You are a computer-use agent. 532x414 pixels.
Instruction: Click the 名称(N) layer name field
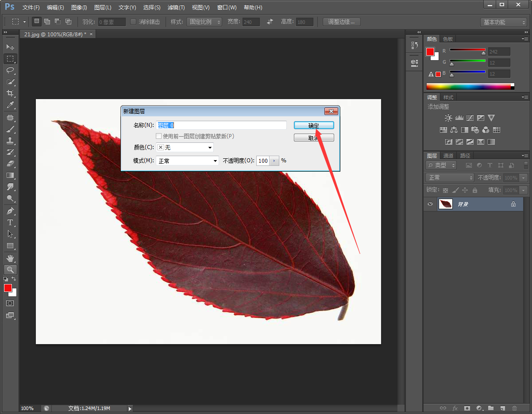[221, 126]
